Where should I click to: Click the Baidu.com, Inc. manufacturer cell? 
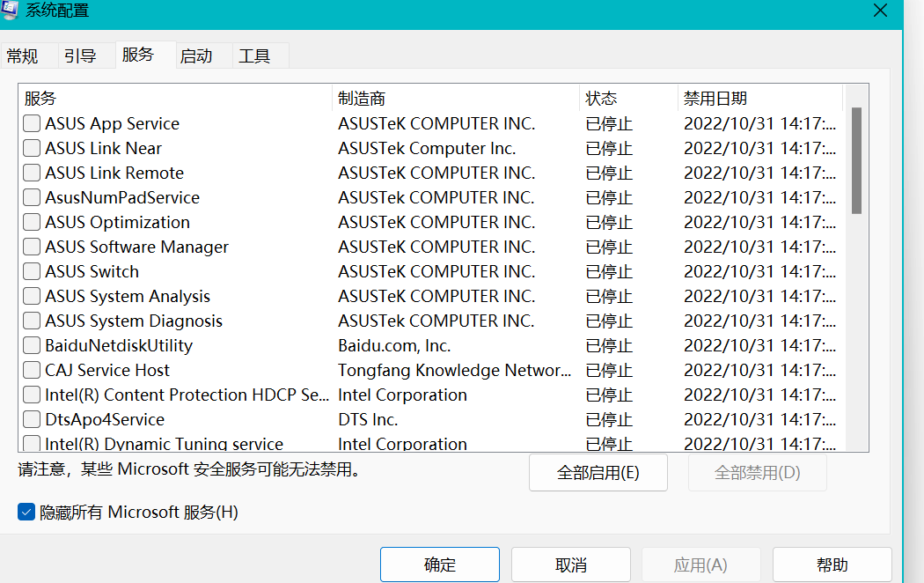(x=394, y=345)
